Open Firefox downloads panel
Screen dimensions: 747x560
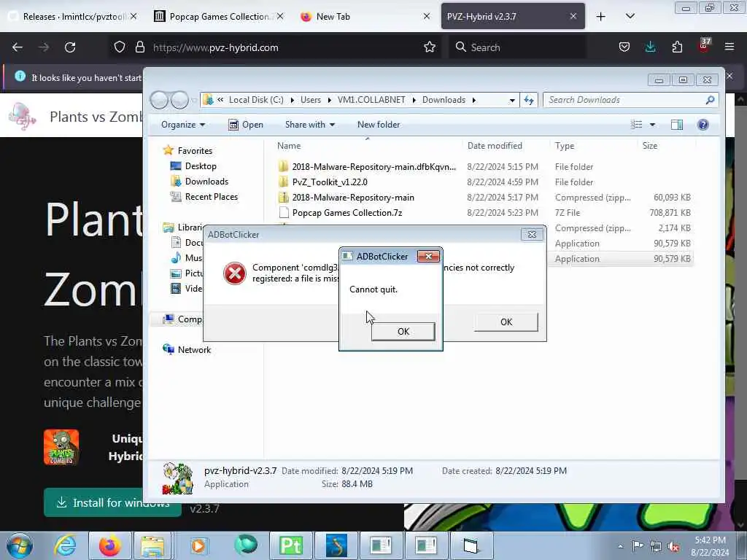[x=650, y=47]
